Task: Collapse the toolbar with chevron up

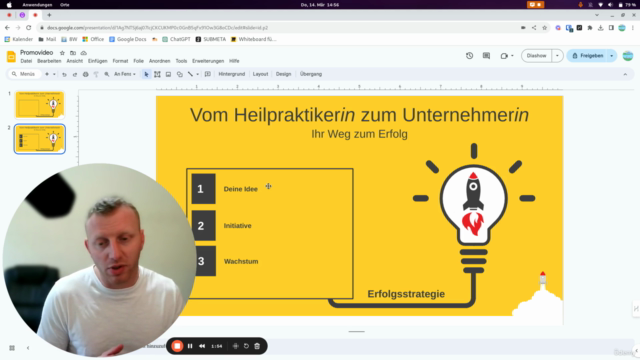Action: pyautogui.click(x=625, y=74)
